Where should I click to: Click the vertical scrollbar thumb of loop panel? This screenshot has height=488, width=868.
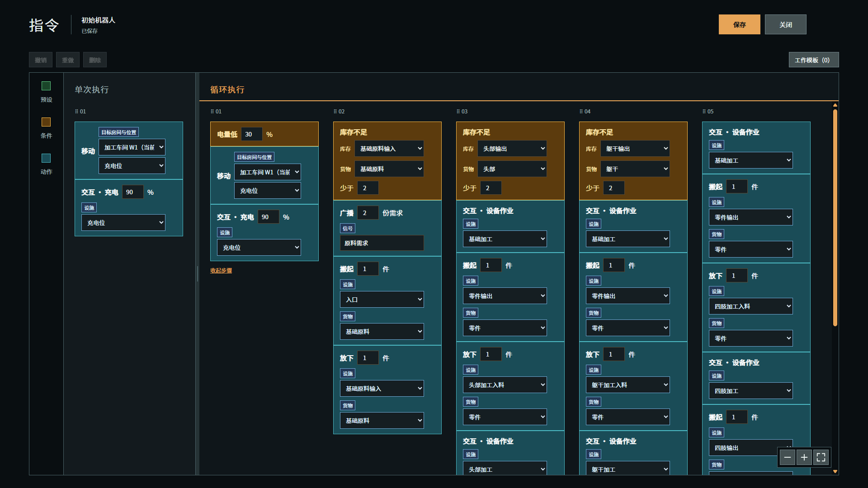[835, 217]
